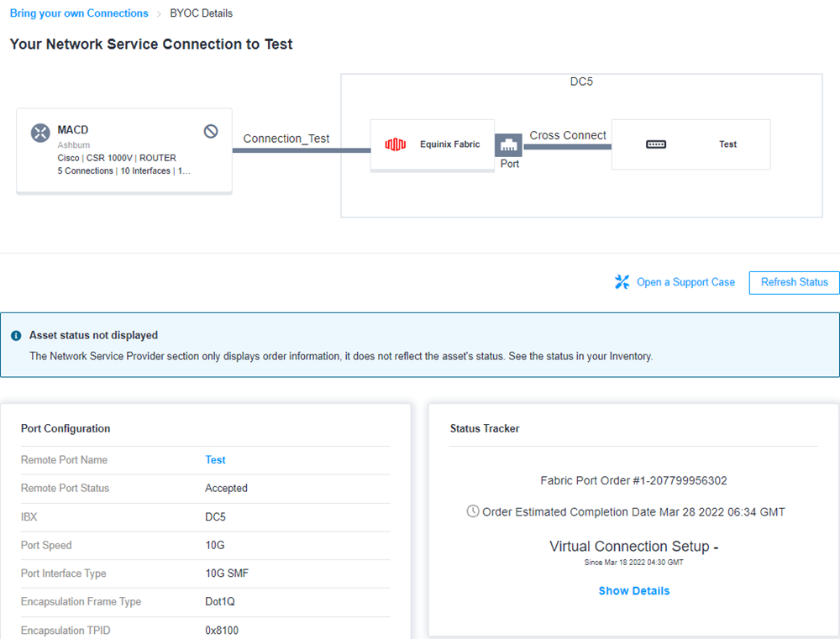Click the Port label under ethernet icon

click(510, 164)
